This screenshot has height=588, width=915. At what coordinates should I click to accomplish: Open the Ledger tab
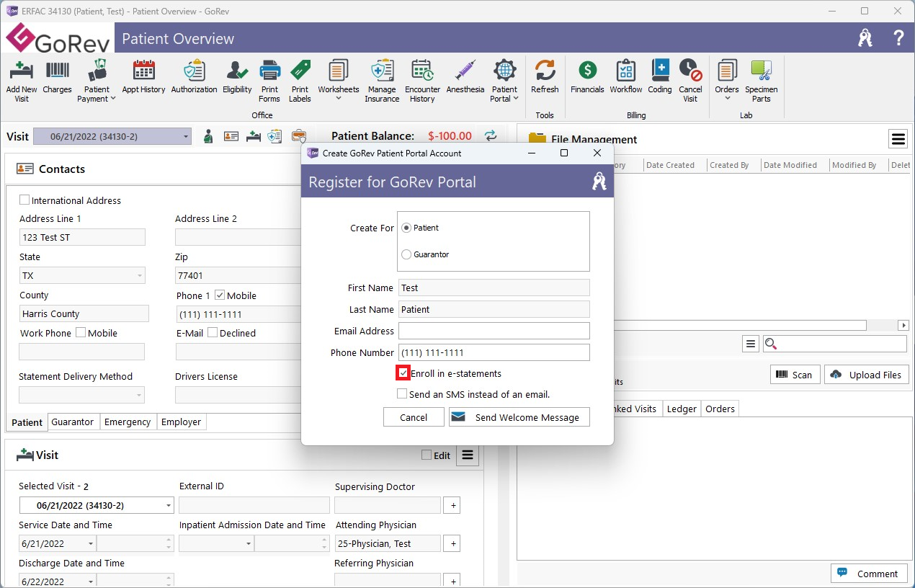pos(682,409)
